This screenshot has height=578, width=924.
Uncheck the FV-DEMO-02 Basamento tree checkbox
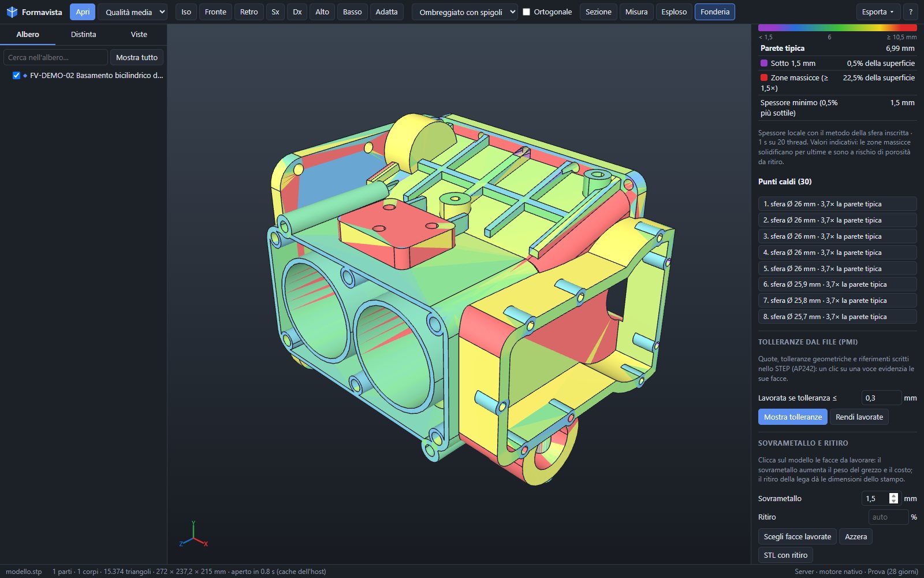[x=16, y=76]
